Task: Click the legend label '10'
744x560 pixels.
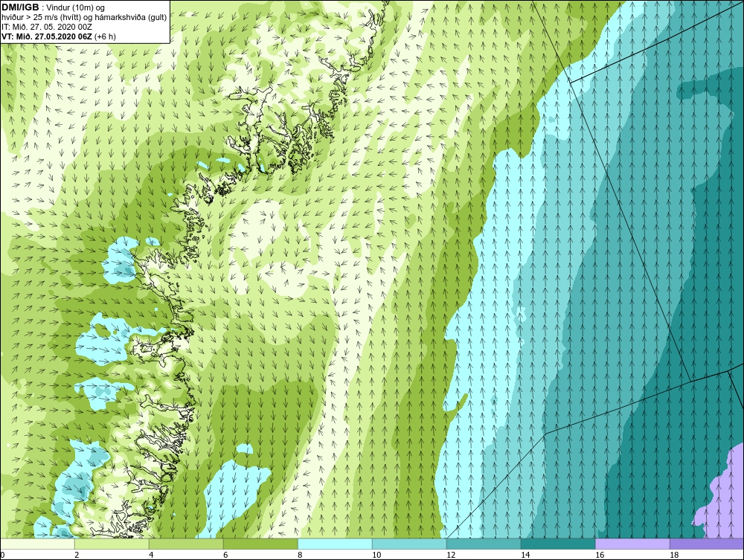Action: point(376,555)
